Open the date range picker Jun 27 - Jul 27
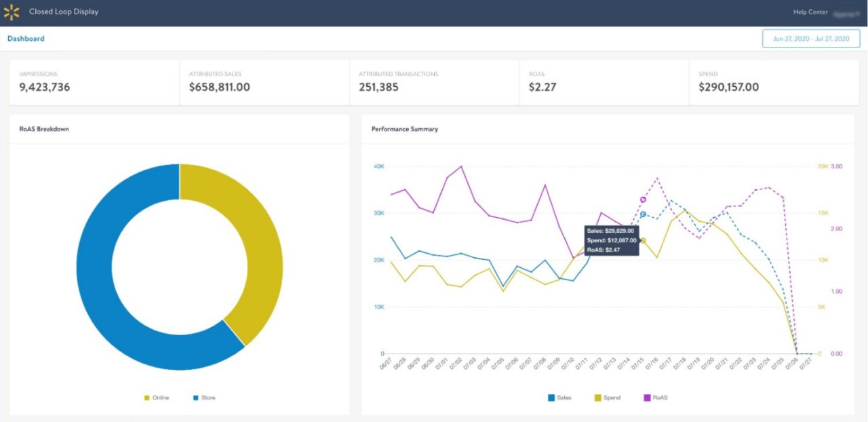868x422 pixels. tap(810, 39)
